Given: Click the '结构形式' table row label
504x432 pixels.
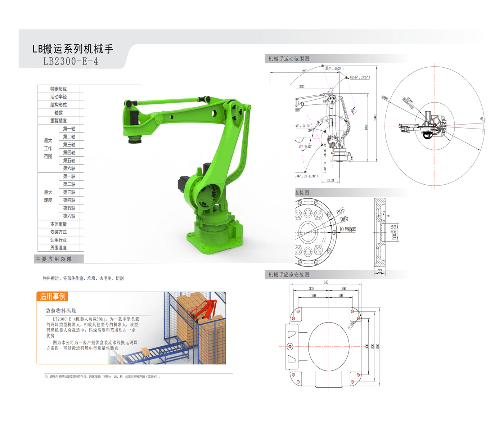Looking at the screenshot, I should [x=58, y=105].
